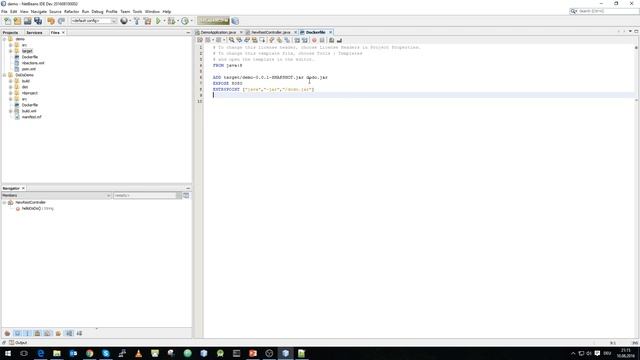This screenshot has height=360, width=640.
Task: Collapse the NewRestController node in Navigator
Action: 4,202
